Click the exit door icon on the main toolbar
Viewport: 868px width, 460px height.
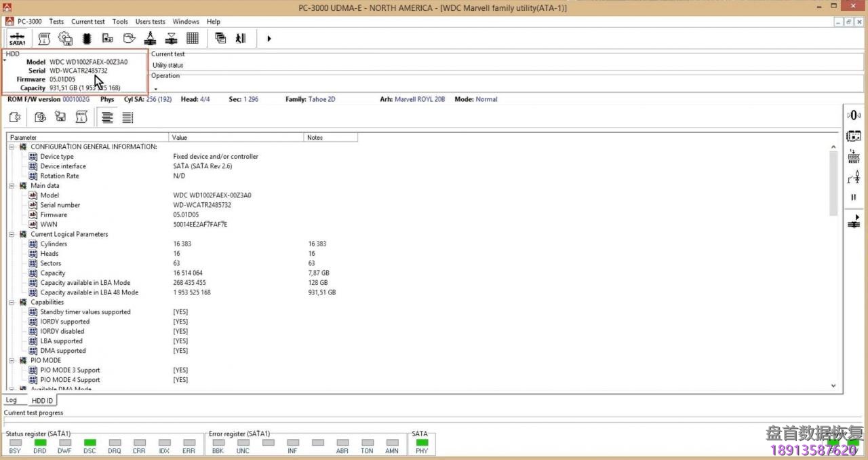coord(241,38)
